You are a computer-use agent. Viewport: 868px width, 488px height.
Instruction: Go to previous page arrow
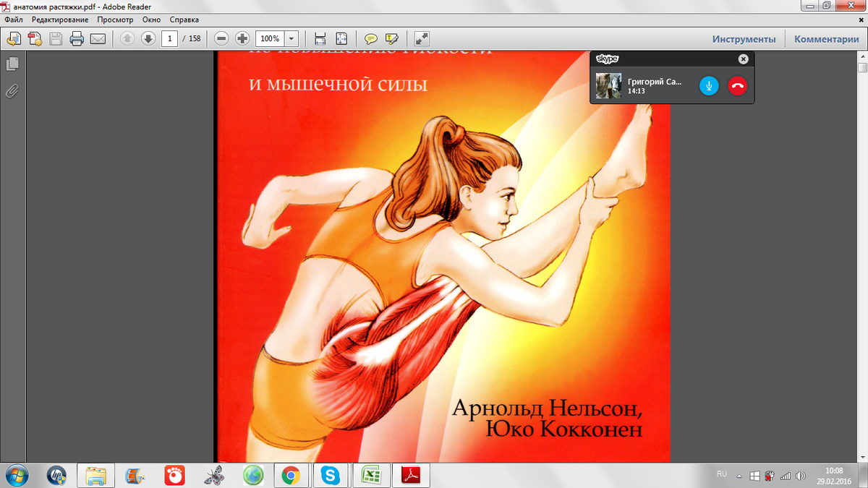tap(127, 38)
